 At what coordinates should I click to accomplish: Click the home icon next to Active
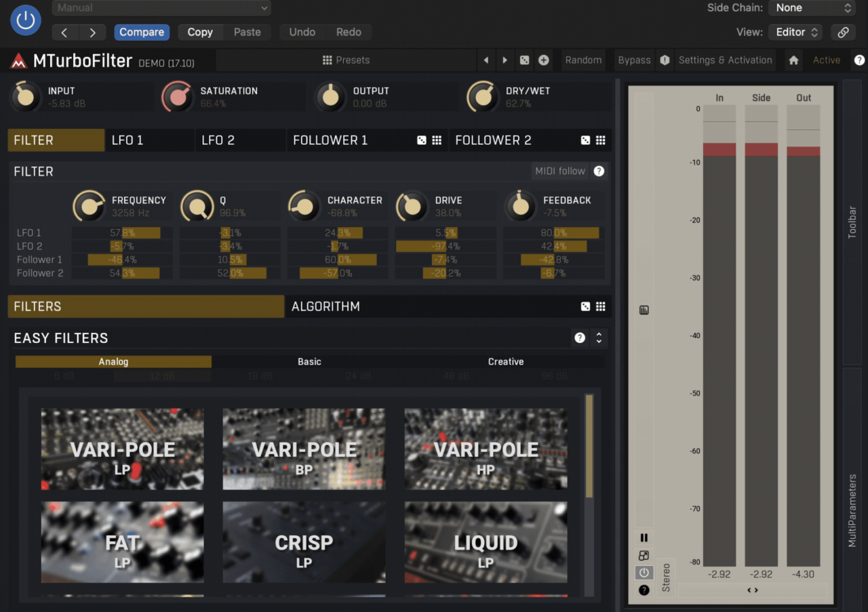(793, 60)
